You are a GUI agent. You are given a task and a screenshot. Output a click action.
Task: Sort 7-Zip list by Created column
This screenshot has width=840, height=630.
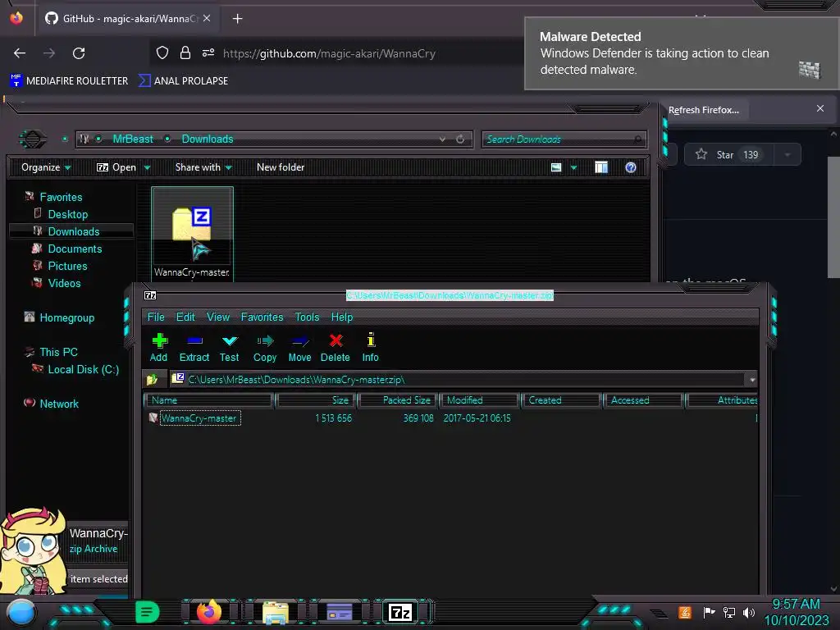(561, 400)
